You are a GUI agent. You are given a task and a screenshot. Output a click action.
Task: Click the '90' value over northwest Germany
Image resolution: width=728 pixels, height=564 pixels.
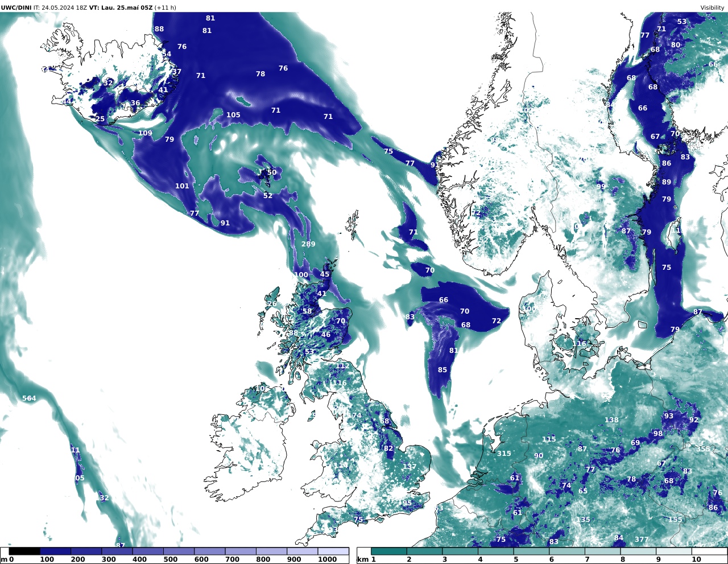coord(539,456)
